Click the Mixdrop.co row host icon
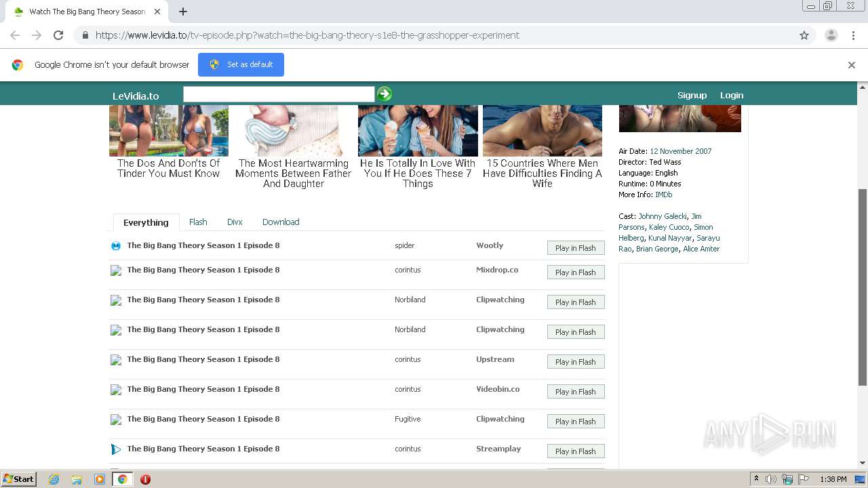Image resolution: width=868 pixels, height=488 pixels. pyautogui.click(x=116, y=270)
